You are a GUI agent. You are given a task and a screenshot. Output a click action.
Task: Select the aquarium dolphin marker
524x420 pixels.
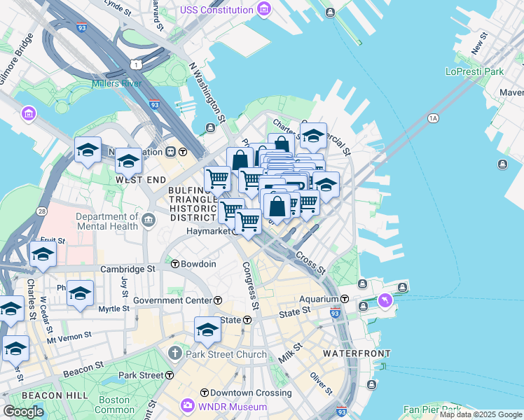(x=385, y=301)
